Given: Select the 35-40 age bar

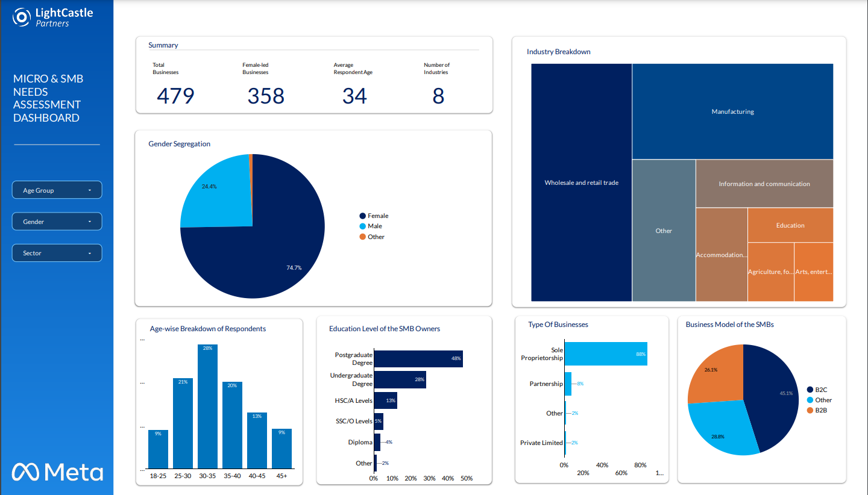Looking at the screenshot, I should [232, 425].
